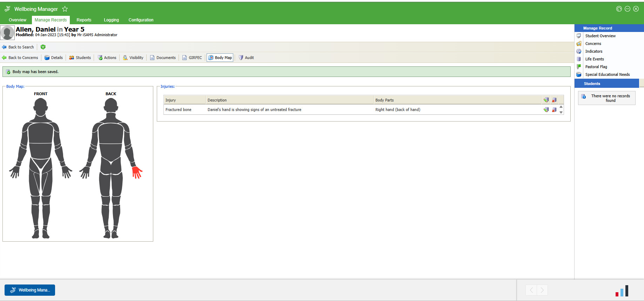Viewport: 644px width, 301px height.
Task: Open the Logging menu
Action: 111,20
